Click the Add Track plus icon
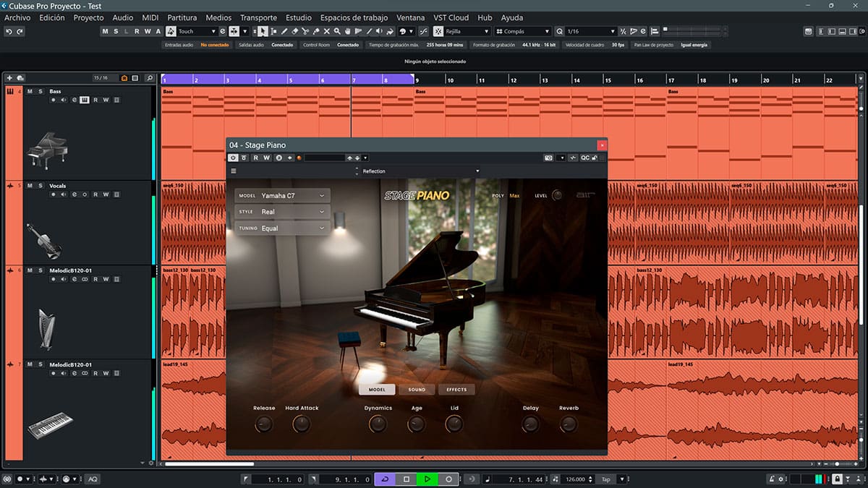868x488 pixels. coord(9,77)
